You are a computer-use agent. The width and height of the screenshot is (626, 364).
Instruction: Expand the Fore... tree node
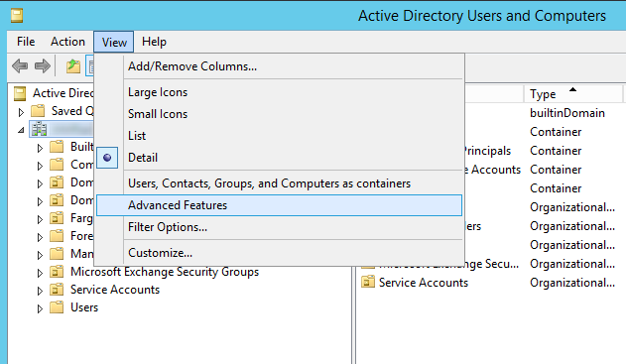click(x=40, y=237)
